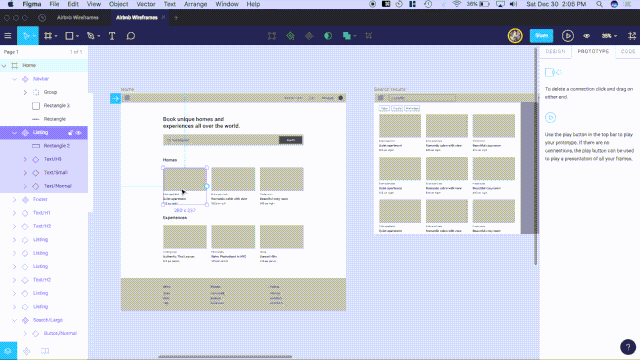The image size is (640, 360).
Task: Click the Present play button in toolbar
Action: click(x=567, y=36)
